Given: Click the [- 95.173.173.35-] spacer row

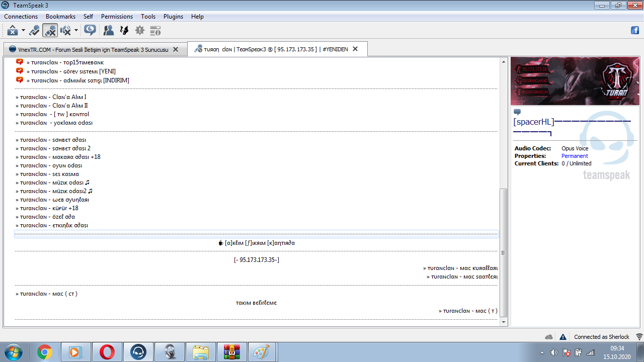Looking at the screenshot, I should pos(257,260).
